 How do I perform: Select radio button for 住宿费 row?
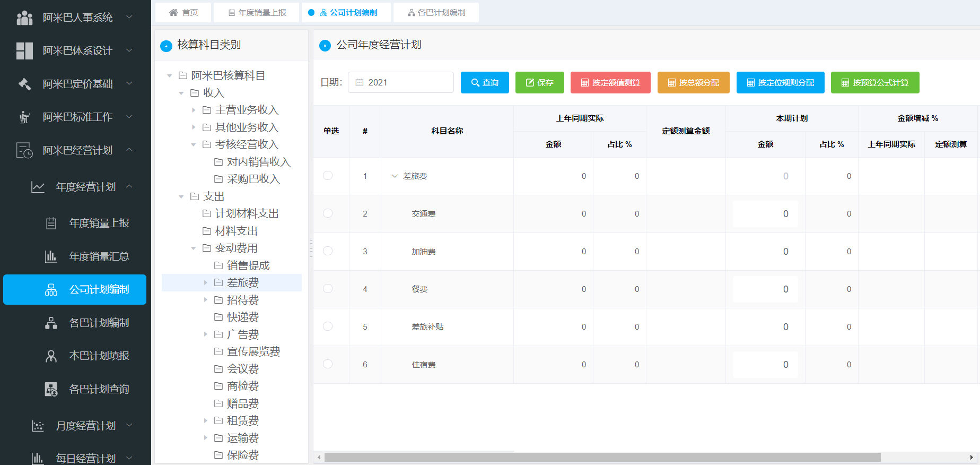[x=328, y=364]
